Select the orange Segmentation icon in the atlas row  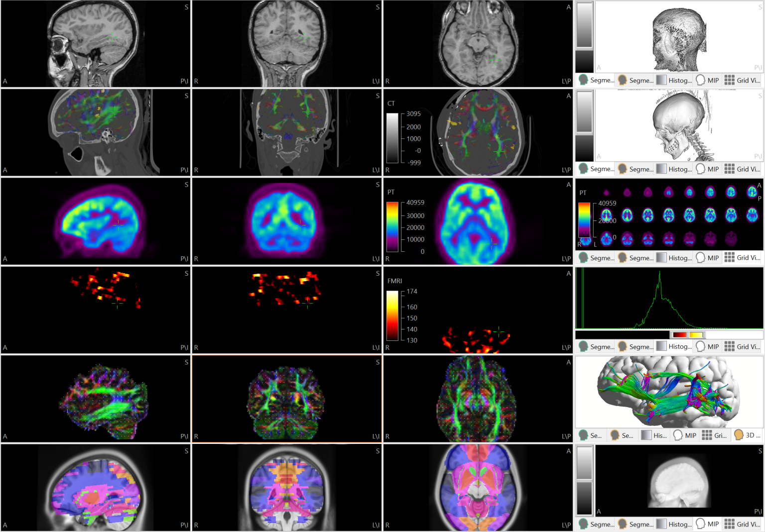tap(623, 524)
